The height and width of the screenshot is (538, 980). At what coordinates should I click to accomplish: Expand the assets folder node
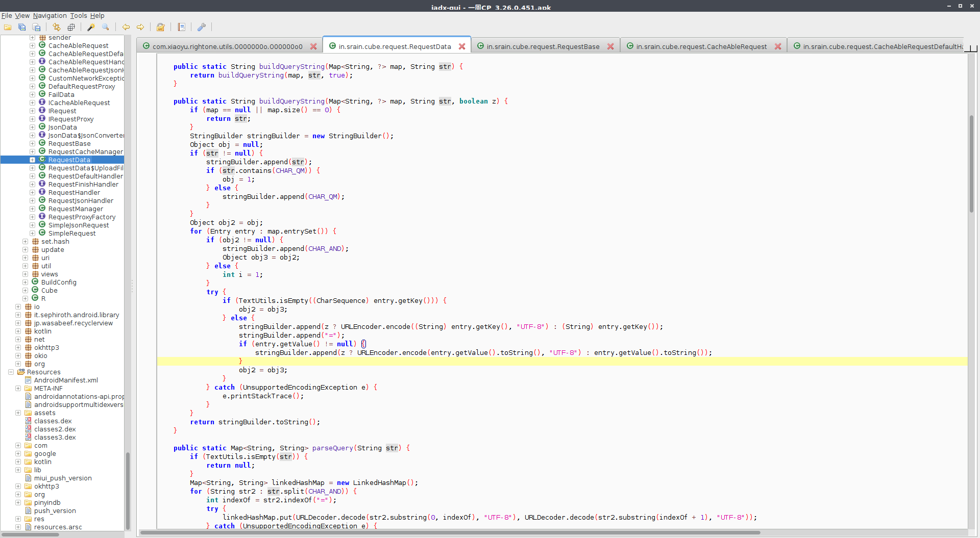[x=18, y=413]
